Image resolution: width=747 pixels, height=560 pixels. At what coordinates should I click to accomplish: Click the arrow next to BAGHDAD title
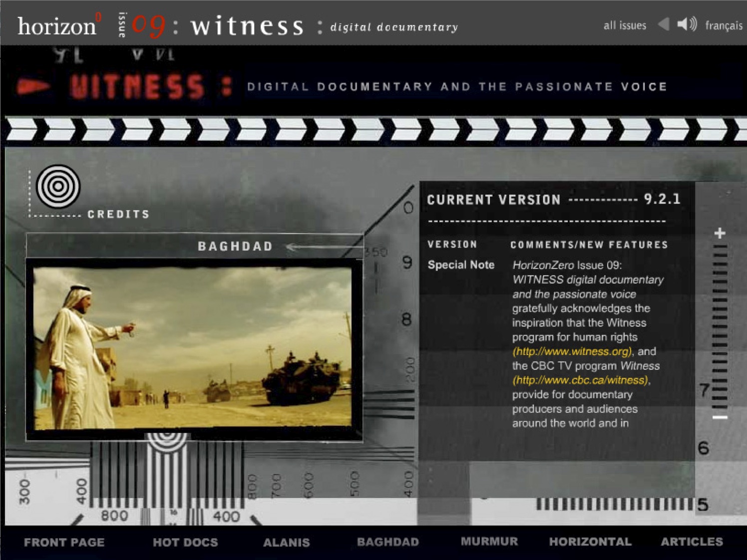point(325,247)
